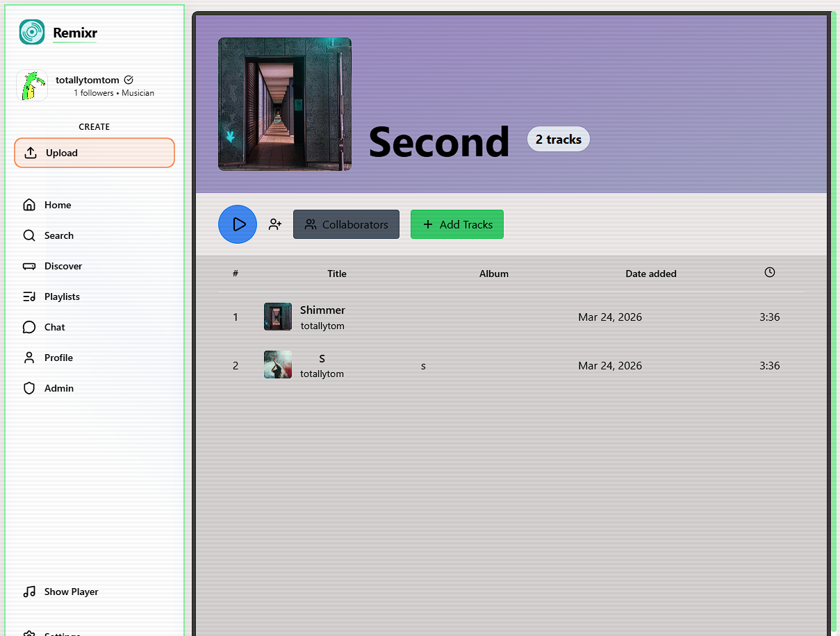Select the Home icon in the sidebar
840x636 pixels.
pos(28,204)
